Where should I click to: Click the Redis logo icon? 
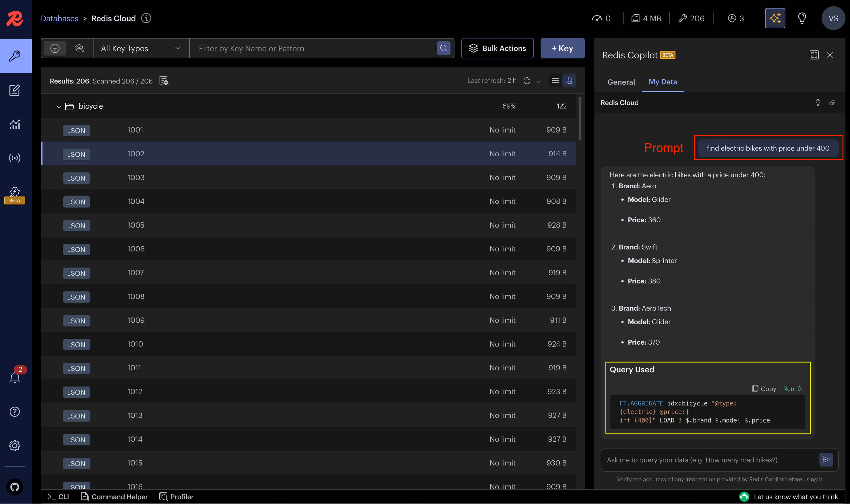coord(15,18)
